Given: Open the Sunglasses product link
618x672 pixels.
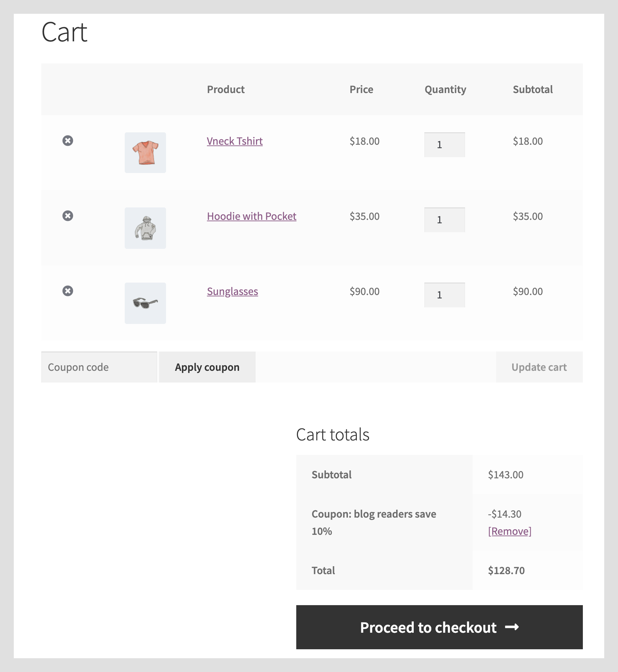Looking at the screenshot, I should 232,292.
